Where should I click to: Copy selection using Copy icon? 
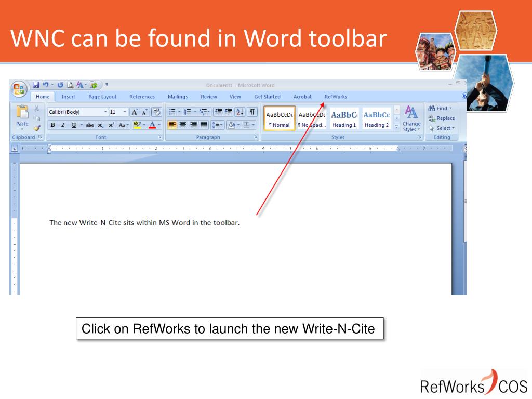37,118
